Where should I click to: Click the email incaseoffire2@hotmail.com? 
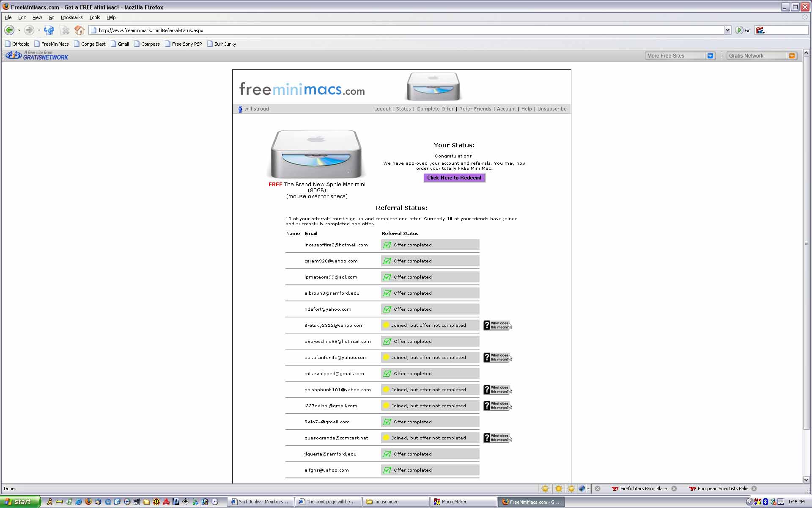click(336, 245)
